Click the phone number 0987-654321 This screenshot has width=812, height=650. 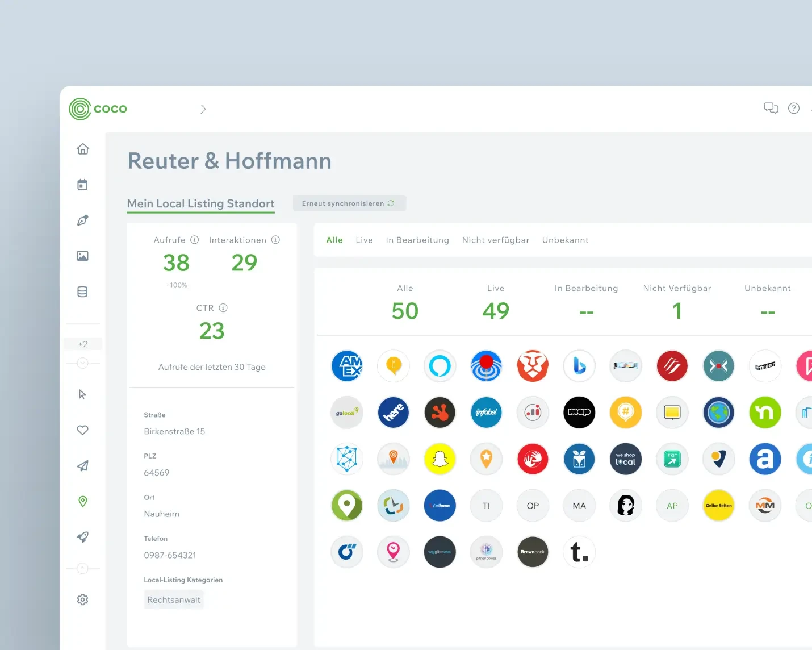tap(170, 556)
